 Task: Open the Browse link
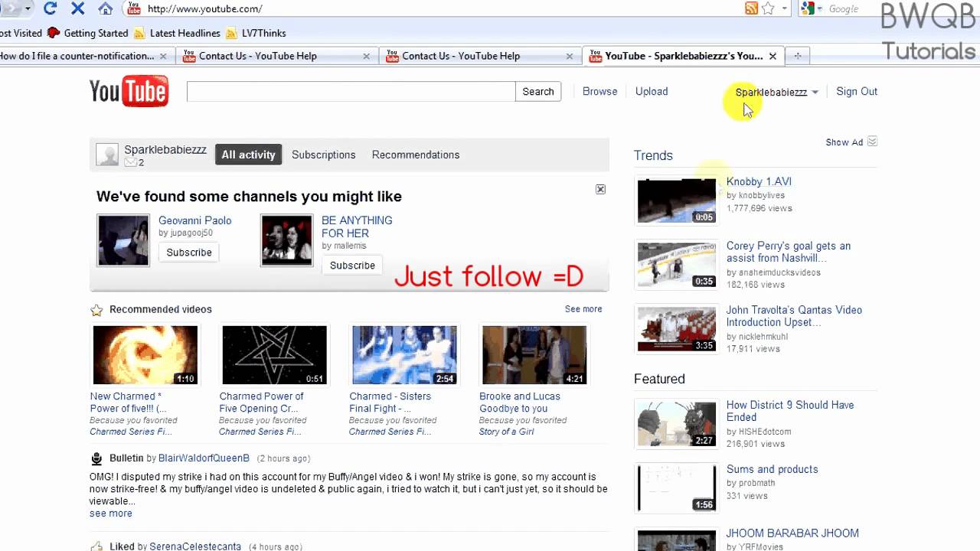(x=599, y=91)
